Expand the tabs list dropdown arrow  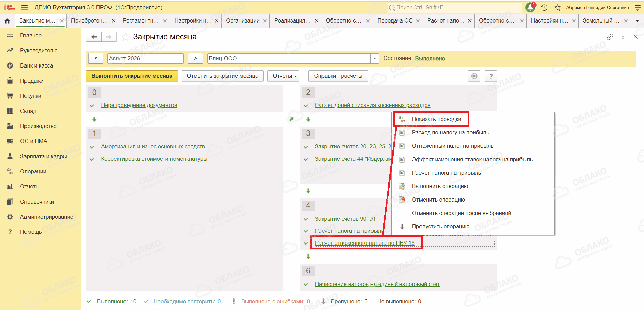coord(637,21)
